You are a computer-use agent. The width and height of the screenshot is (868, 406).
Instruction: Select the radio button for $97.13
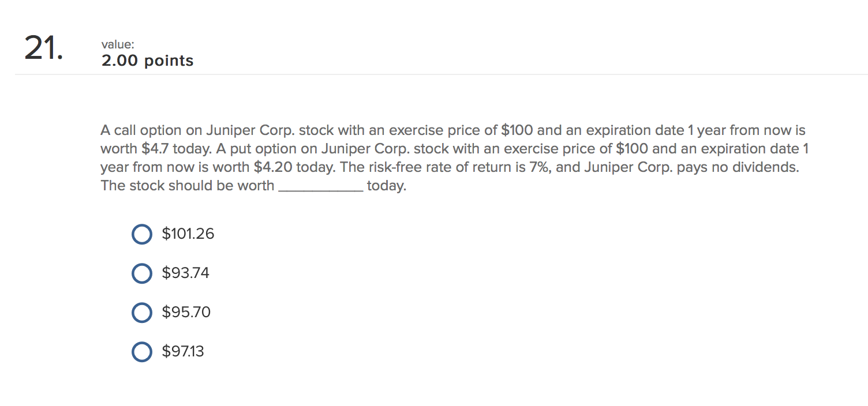pyautogui.click(x=141, y=352)
